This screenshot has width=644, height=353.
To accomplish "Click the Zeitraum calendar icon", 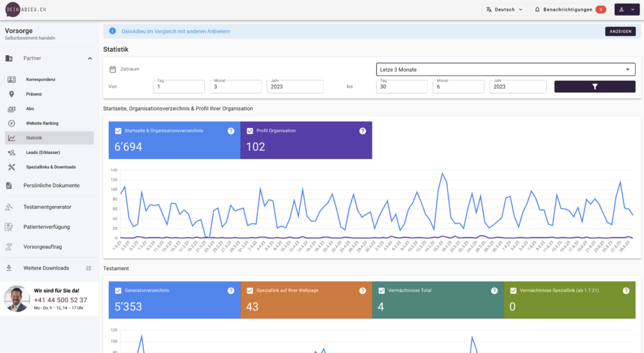I will [x=113, y=69].
